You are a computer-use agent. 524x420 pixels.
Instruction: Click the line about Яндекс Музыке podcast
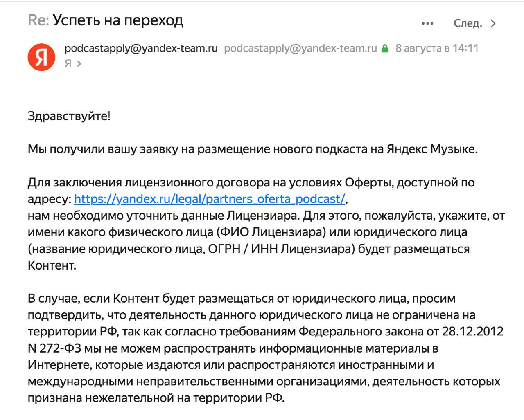point(253,149)
